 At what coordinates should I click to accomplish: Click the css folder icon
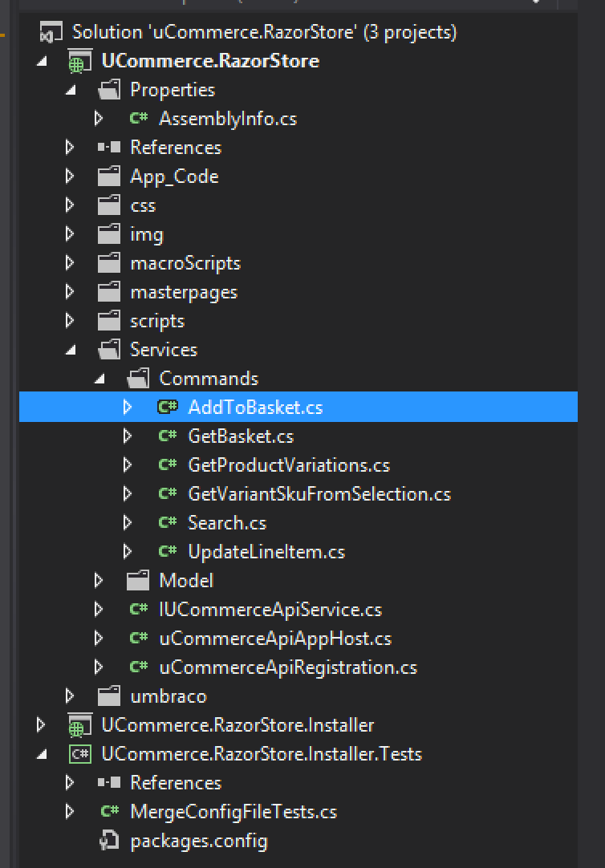pyautogui.click(x=109, y=205)
